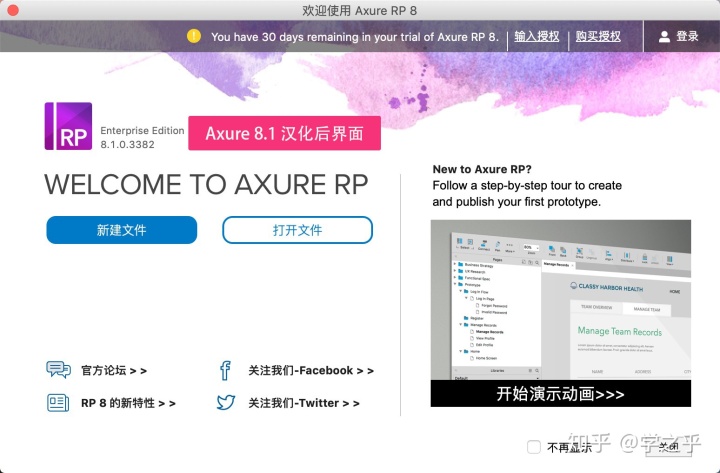Click the purple Axure RP logo
The width and height of the screenshot is (720, 473).
pyautogui.click(x=68, y=127)
